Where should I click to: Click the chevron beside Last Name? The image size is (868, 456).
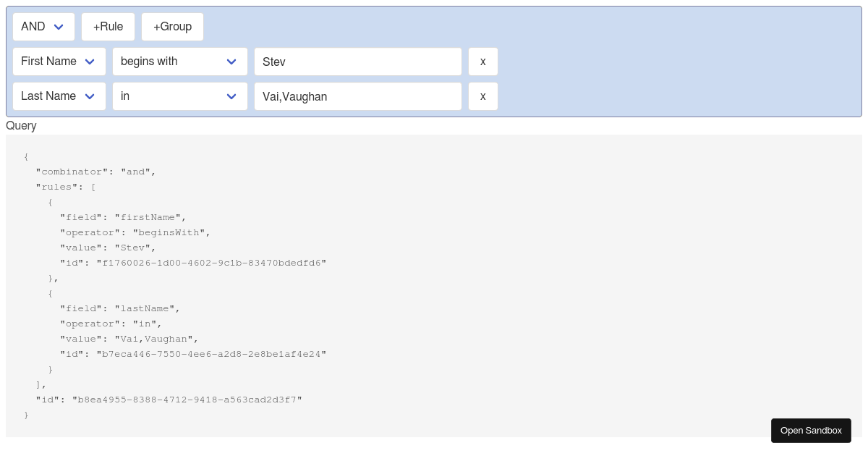coord(90,96)
